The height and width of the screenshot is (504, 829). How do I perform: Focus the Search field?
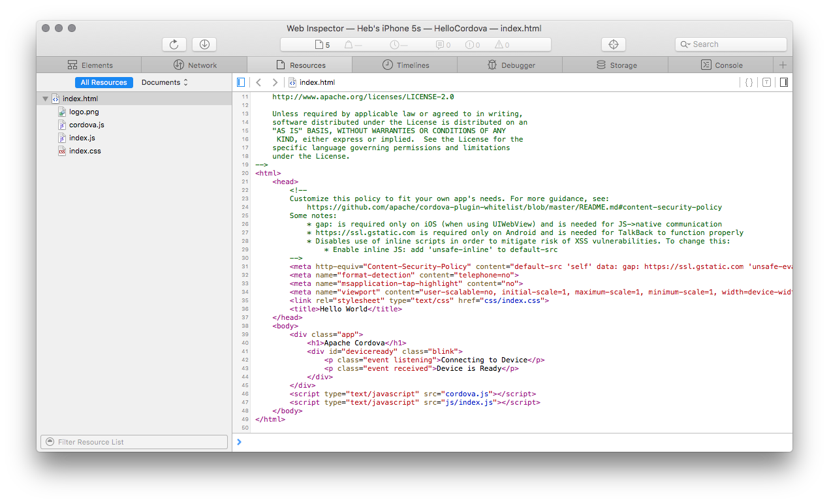click(x=730, y=44)
